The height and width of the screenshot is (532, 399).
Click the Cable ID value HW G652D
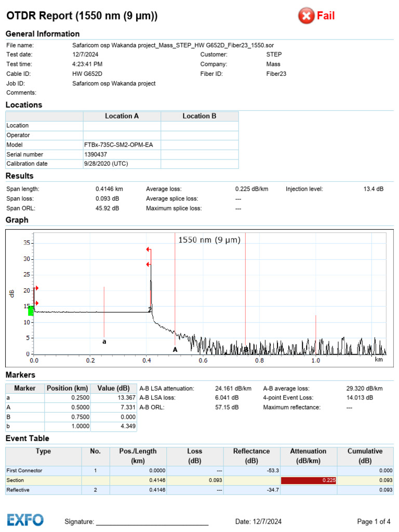click(87, 74)
